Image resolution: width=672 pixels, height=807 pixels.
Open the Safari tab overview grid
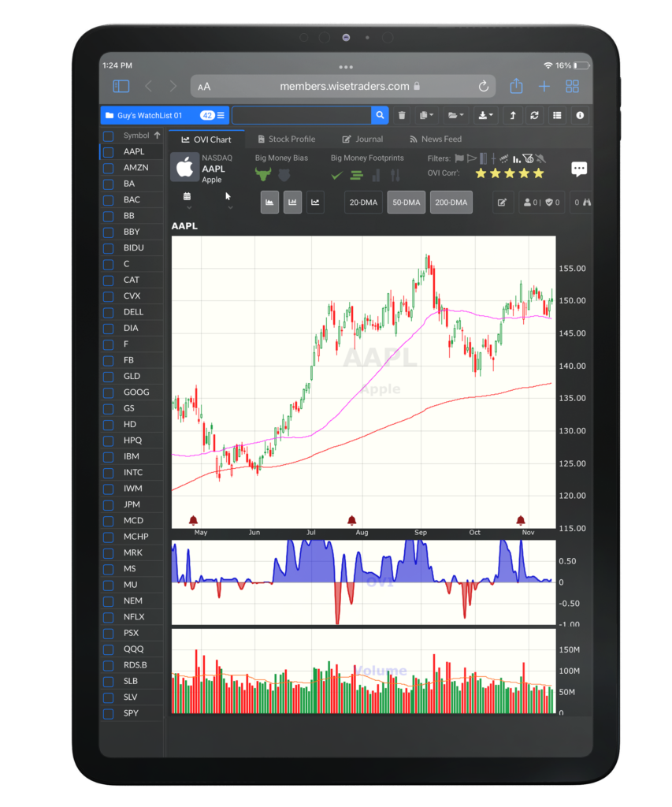point(572,87)
